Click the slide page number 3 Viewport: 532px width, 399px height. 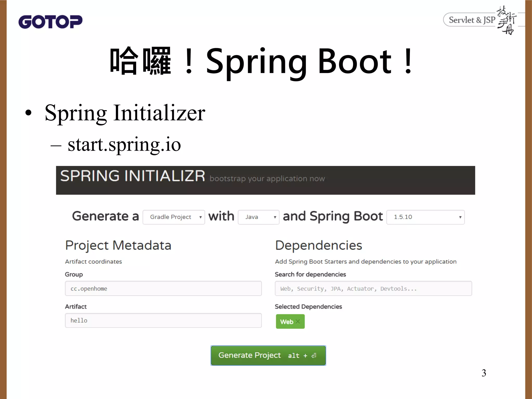point(484,373)
